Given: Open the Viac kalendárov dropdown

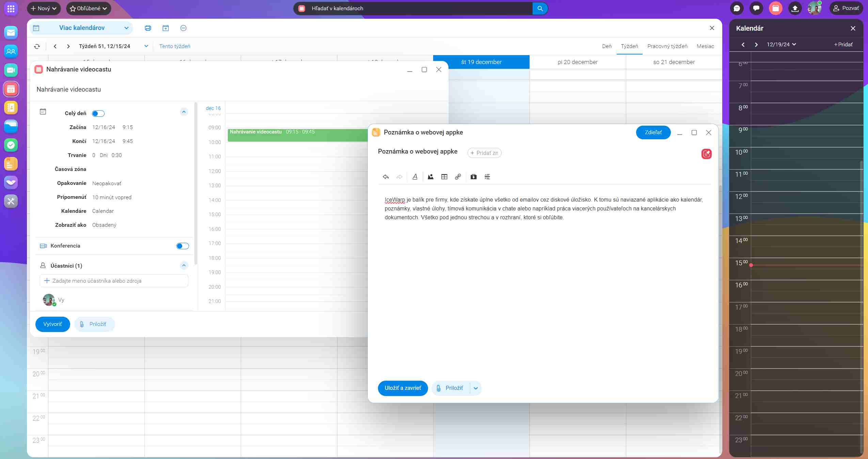Looking at the screenshot, I should [x=82, y=28].
